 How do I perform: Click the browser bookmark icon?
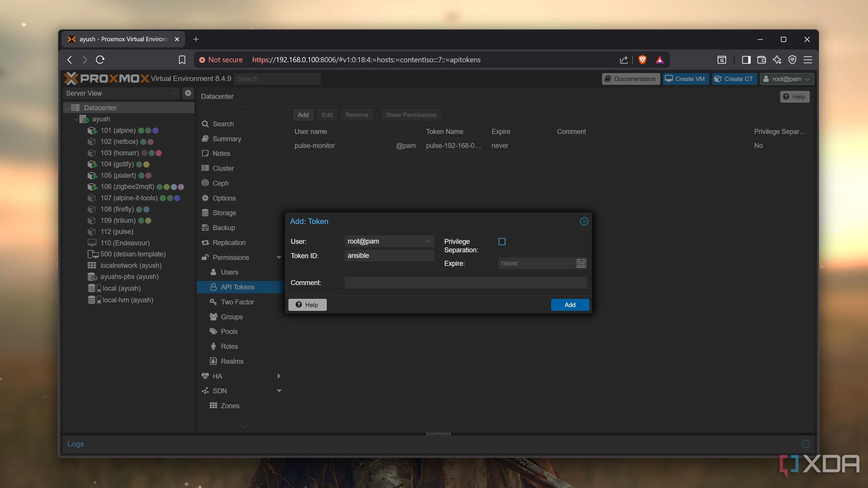pyautogui.click(x=182, y=60)
